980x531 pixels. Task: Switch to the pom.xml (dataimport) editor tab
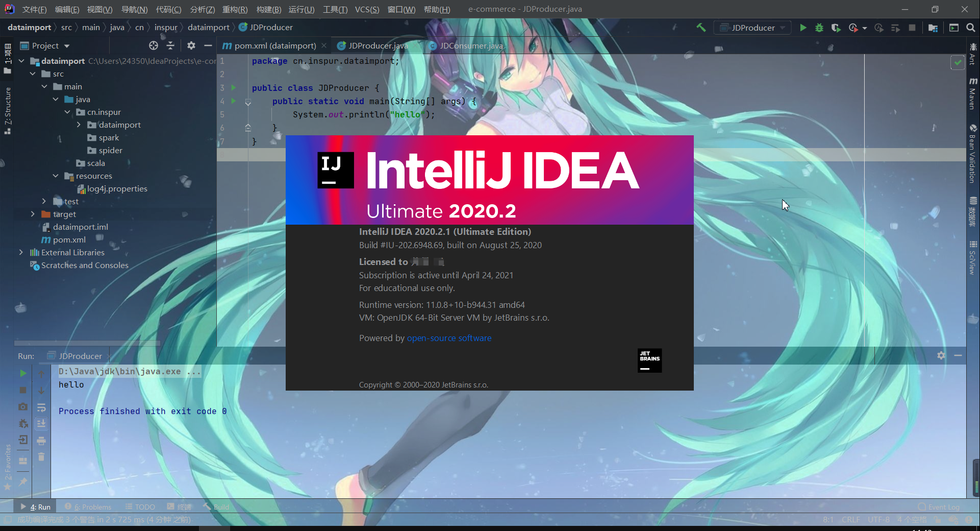[x=275, y=45]
